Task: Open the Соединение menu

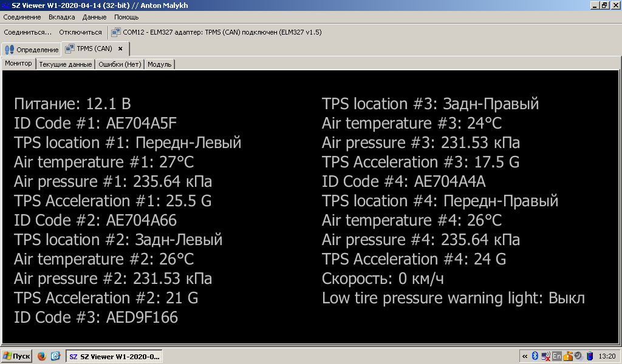Action: coord(22,17)
